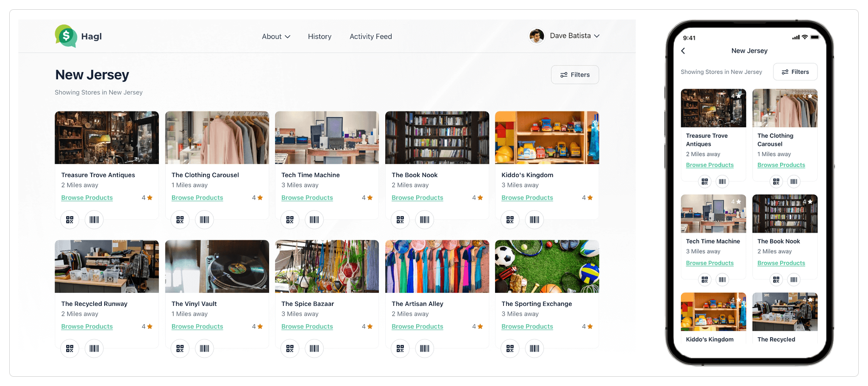Select the barcode icon on The Spice Bazaar
Image resolution: width=868 pixels, height=386 pixels.
[x=314, y=348]
